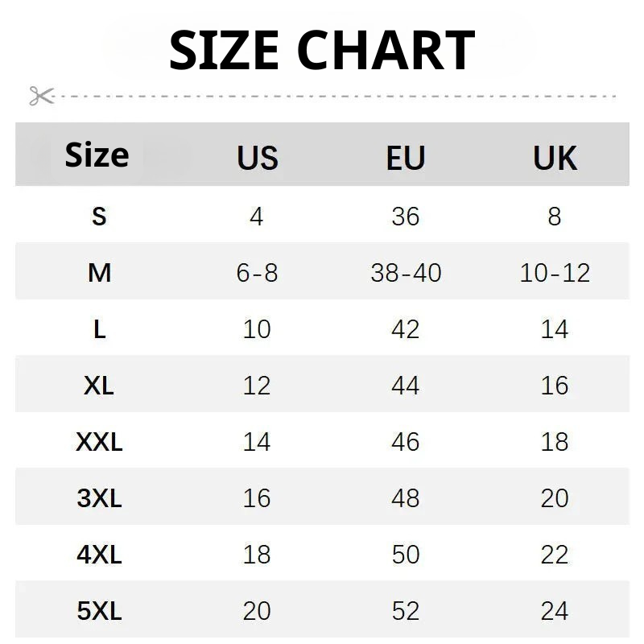The width and height of the screenshot is (644, 644).
Task: Click the XXL size row label
Action: [99, 442]
